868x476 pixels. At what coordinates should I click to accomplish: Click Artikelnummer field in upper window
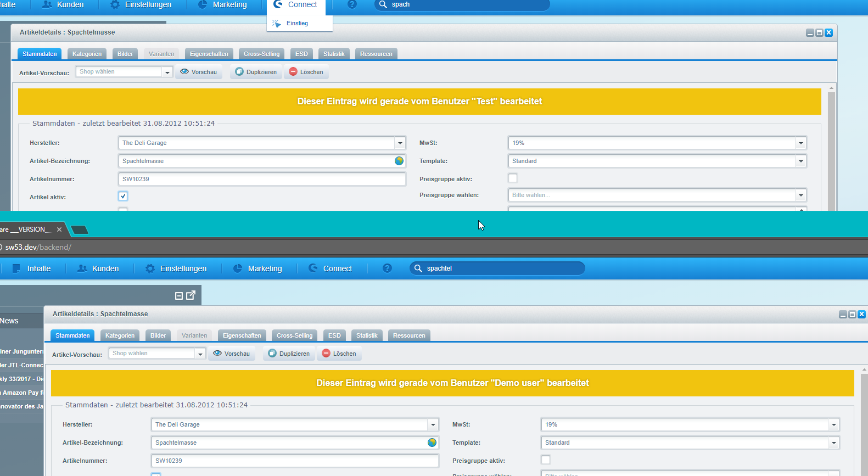coord(262,179)
